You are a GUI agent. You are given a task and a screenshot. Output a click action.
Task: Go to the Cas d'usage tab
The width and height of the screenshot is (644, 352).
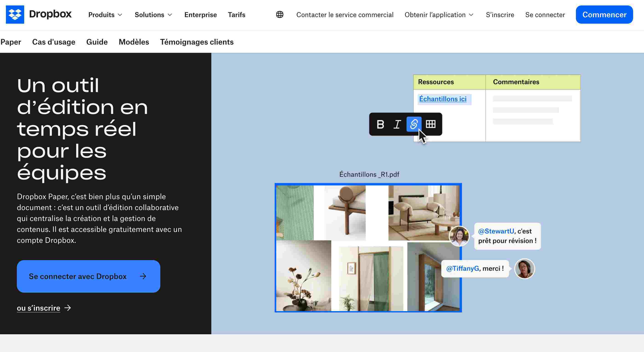(54, 42)
